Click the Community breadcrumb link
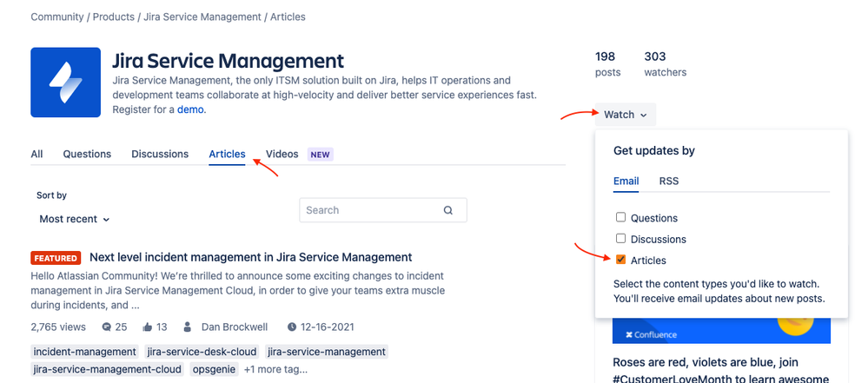The height and width of the screenshot is (383, 868). tap(57, 17)
